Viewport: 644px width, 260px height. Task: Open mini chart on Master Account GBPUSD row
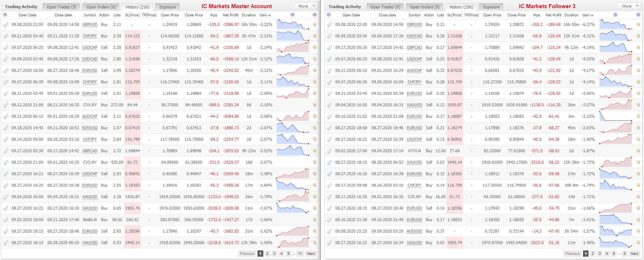point(293,25)
